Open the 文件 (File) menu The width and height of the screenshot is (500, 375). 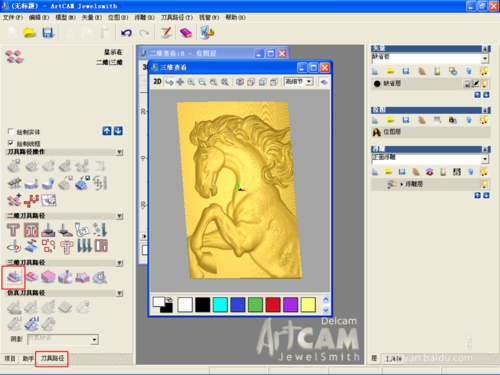[13, 17]
